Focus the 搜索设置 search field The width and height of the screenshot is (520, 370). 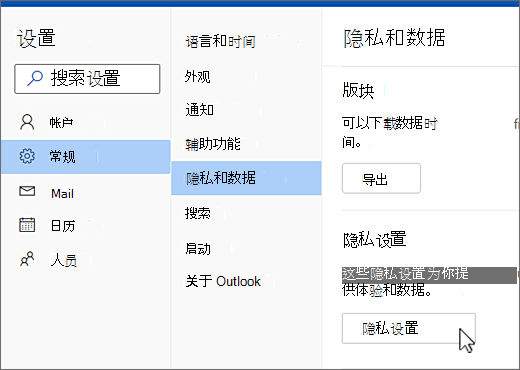click(87, 79)
